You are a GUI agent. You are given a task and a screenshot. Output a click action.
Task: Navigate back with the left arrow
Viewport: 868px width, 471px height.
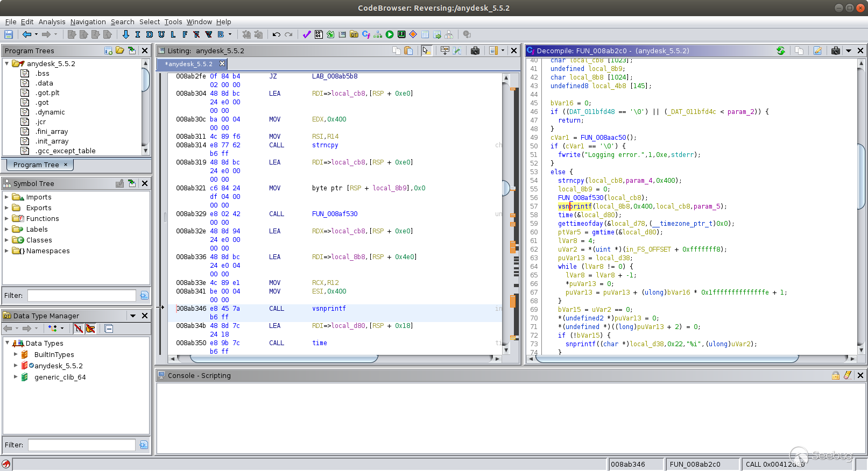pyautogui.click(x=26, y=34)
